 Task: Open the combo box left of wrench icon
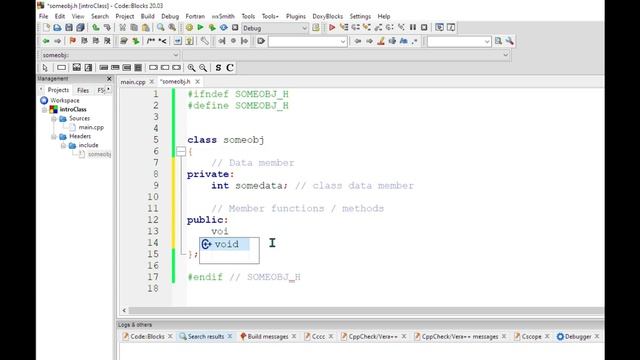[x=459, y=41]
